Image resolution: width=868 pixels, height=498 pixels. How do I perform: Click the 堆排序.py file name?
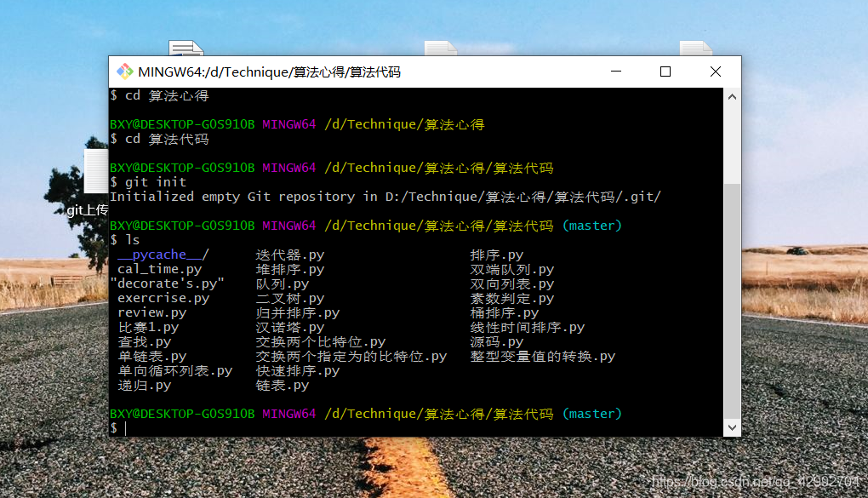(290, 269)
